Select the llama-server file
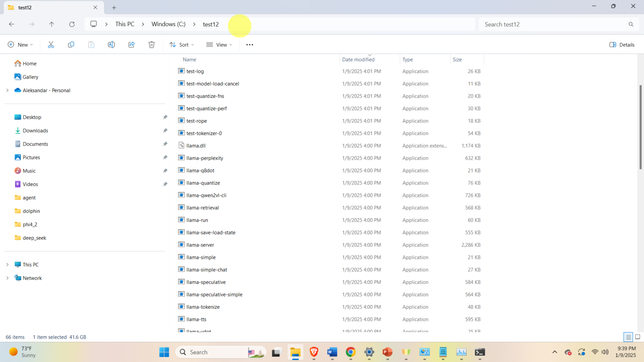 pos(200,245)
